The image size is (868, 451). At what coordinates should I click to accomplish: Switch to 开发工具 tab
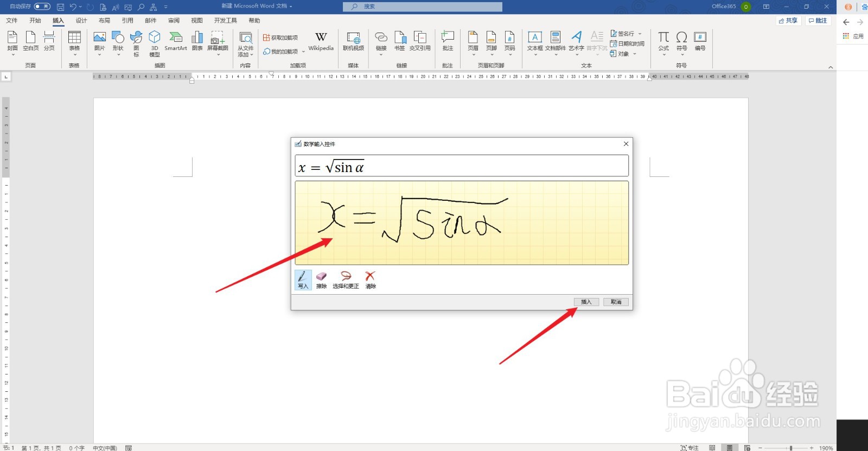(x=225, y=21)
